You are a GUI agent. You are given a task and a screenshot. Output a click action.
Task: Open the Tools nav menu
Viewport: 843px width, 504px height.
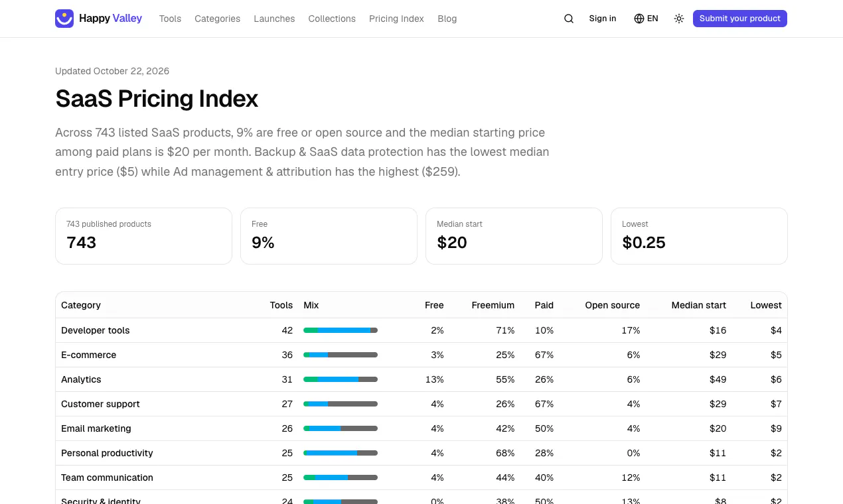coord(170,19)
